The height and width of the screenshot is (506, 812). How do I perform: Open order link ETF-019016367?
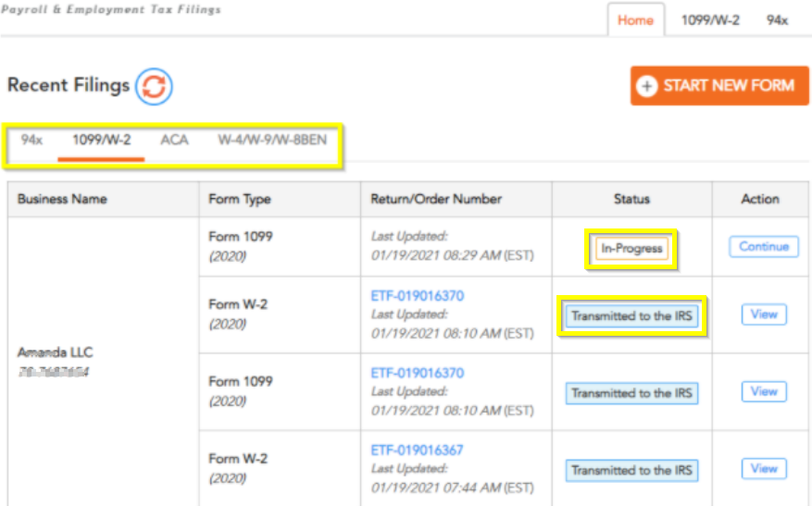coord(417,450)
